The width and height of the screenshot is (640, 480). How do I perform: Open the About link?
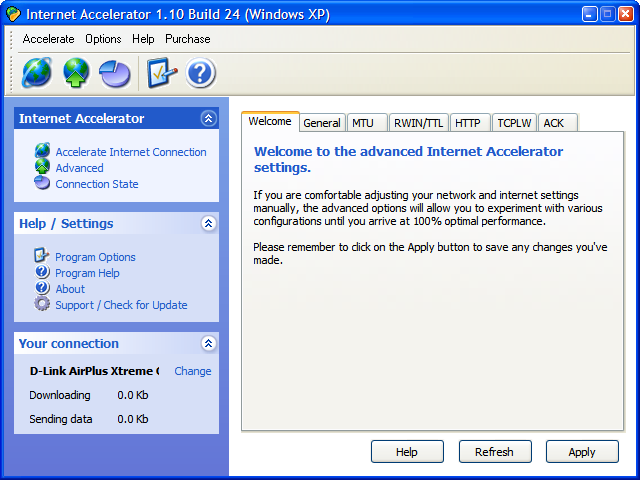pyautogui.click(x=70, y=289)
